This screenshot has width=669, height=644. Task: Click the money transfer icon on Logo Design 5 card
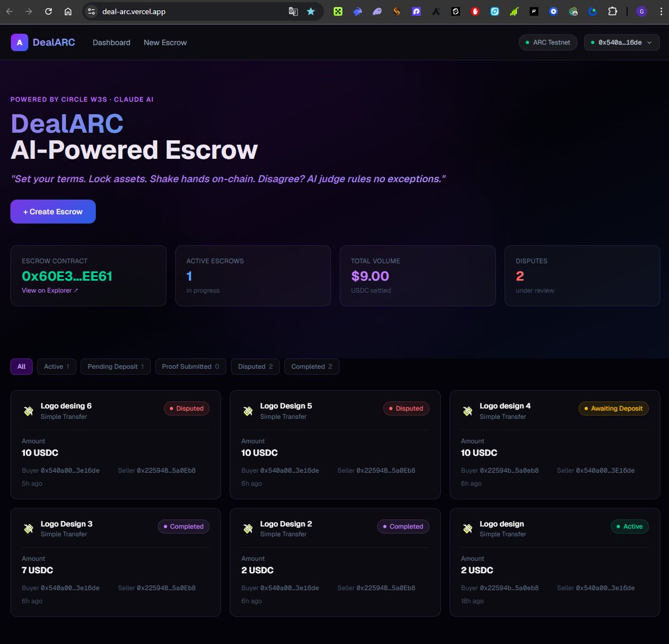[x=248, y=411]
